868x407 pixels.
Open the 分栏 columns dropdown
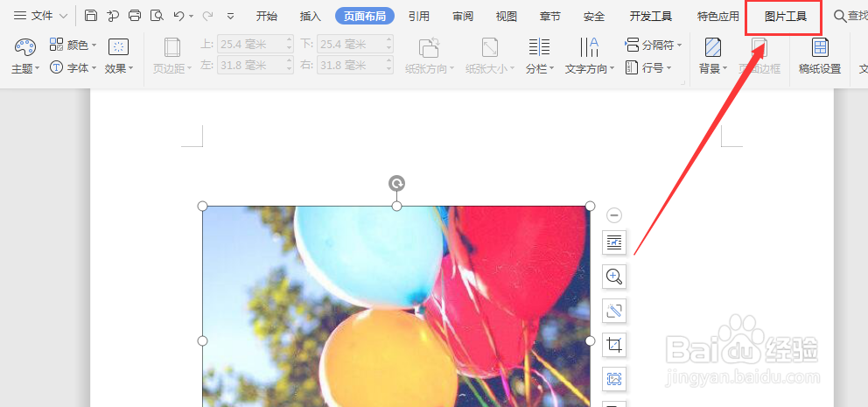(540, 57)
